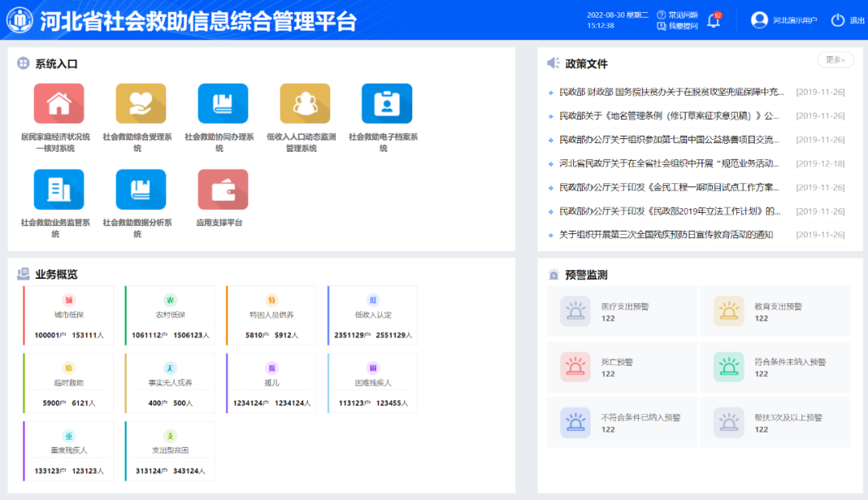
Task: Open the 社会救助综合受理系统 icon
Action: [x=141, y=104]
